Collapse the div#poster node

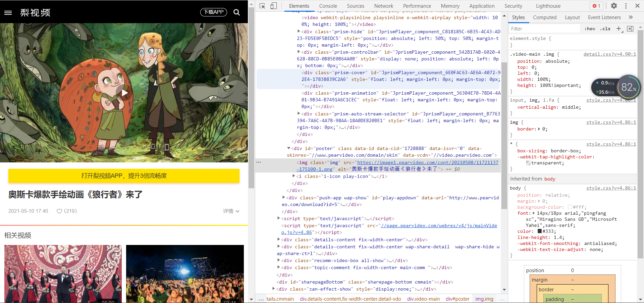pos(288,148)
